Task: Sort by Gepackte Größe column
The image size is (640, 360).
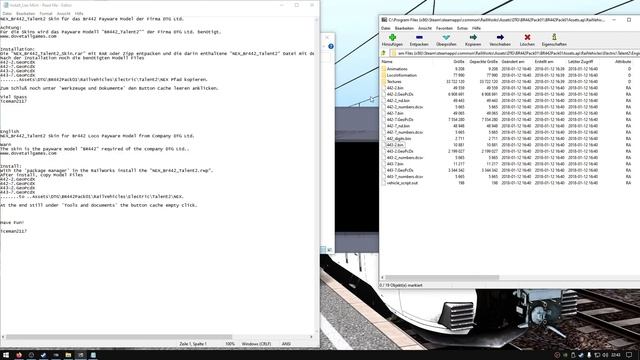Action: [x=483, y=62]
